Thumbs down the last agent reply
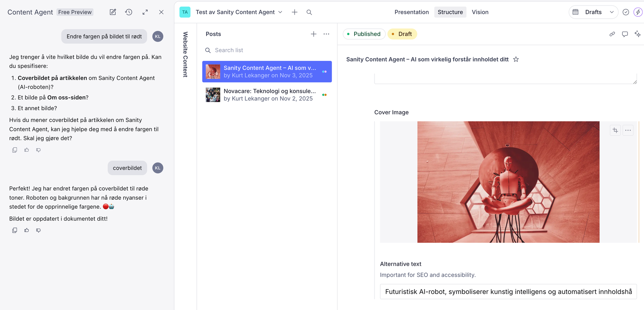Viewport: 644px width, 310px height. click(x=38, y=230)
